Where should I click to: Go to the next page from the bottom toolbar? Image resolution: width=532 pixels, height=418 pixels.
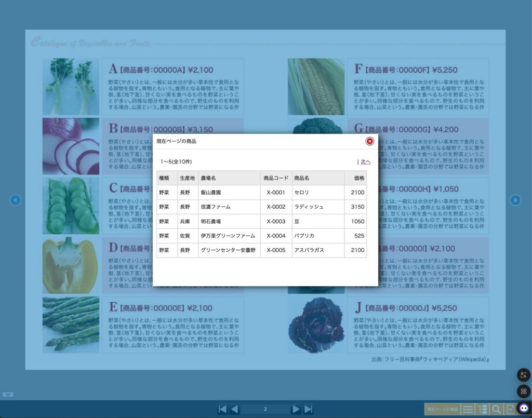[296, 409]
